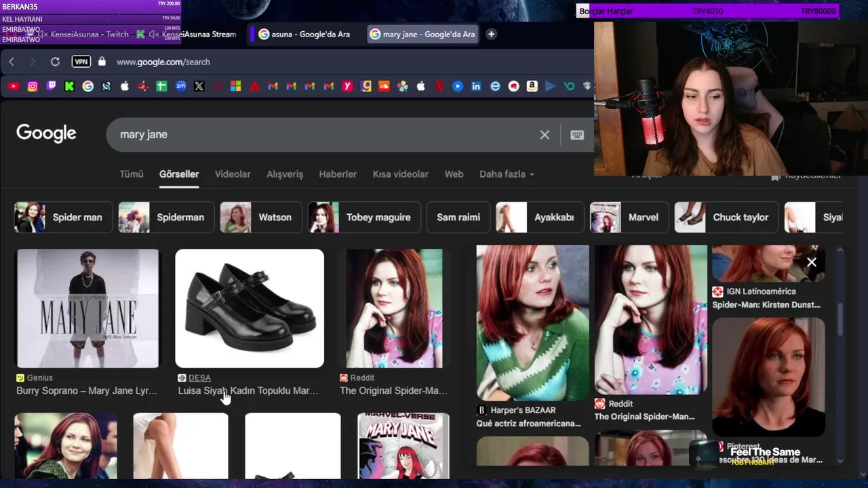Select the Videolar search tab
Viewport: 868px width, 488px height.
233,174
